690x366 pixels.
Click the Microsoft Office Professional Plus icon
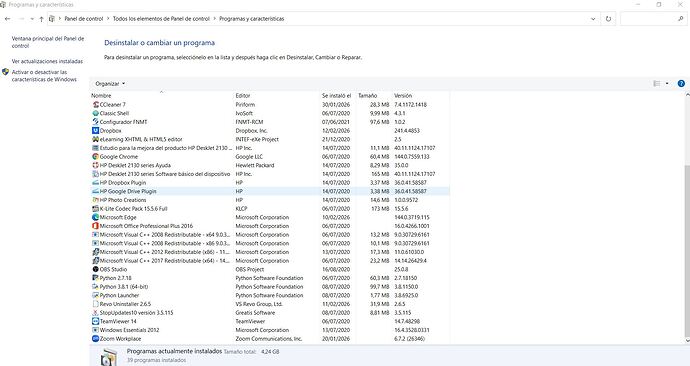[95, 226]
